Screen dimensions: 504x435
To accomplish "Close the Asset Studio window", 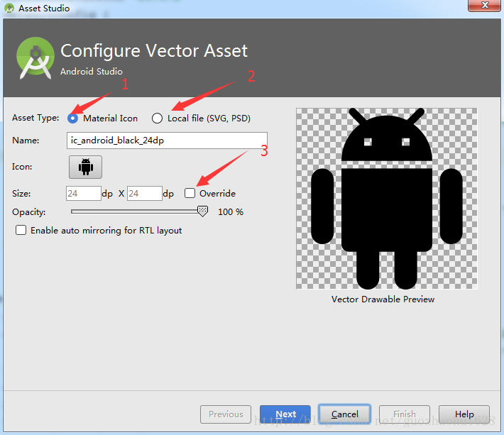I will (x=484, y=6).
